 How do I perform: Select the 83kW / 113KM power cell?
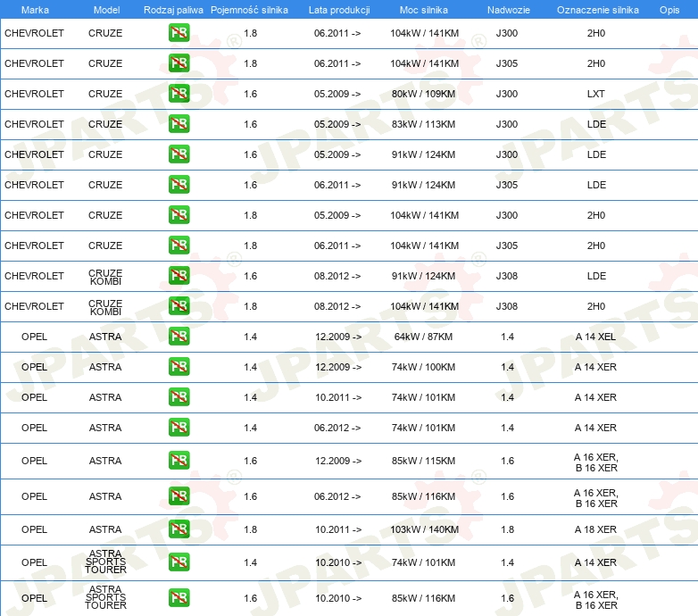coord(423,124)
